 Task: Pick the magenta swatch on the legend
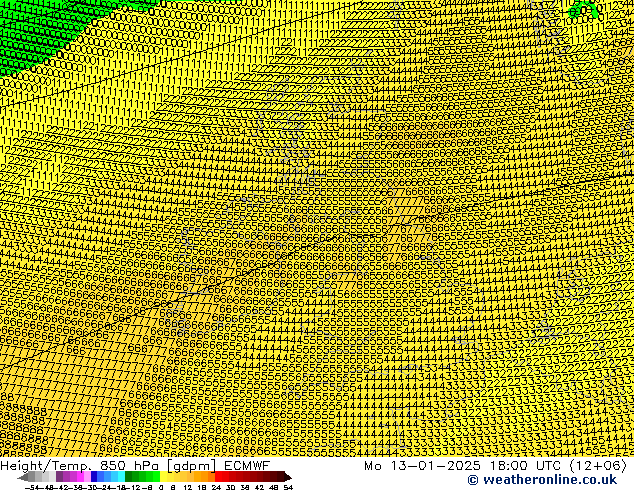point(80,476)
